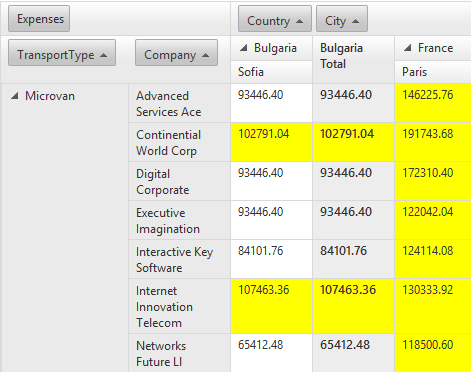The image size is (471, 372).
Task: Collapse the France column group
Action: point(407,48)
